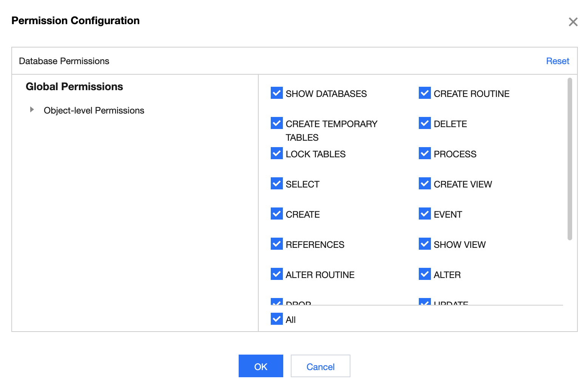Click the Reset link
The image size is (588, 381).
557,61
